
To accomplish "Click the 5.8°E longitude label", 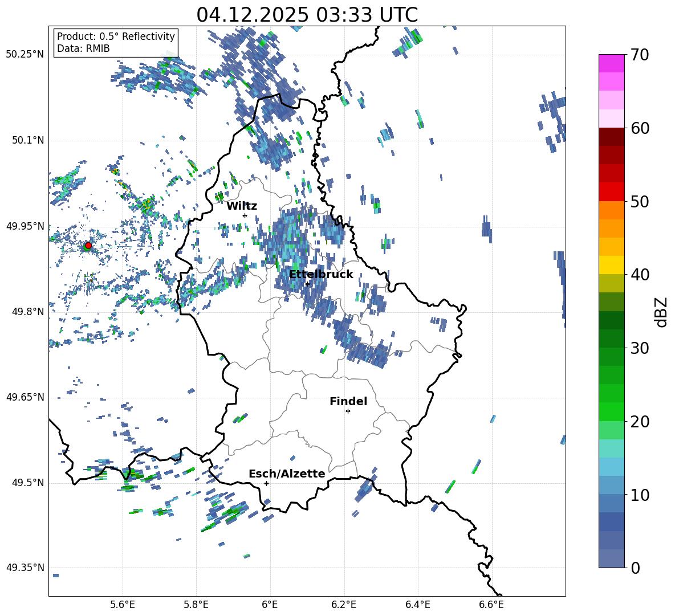I will tap(196, 605).
